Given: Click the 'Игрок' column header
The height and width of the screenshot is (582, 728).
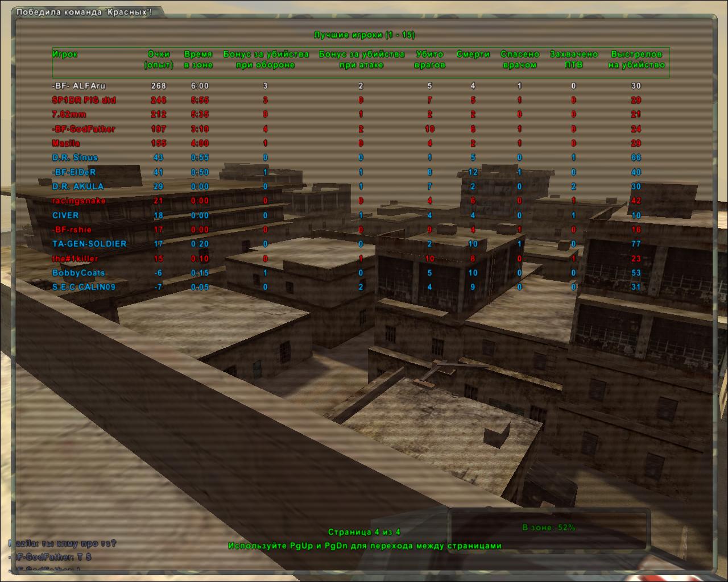Looking at the screenshot, I should pyautogui.click(x=65, y=55).
